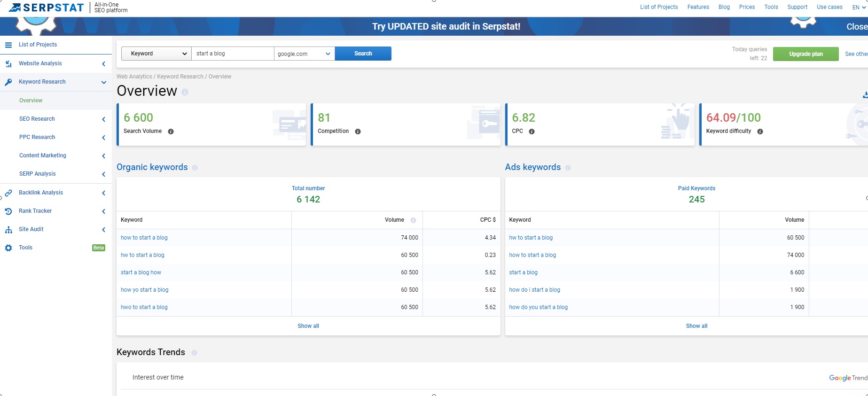The image size is (868, 396).
Task: Click the Web Analytics breadcrumb
Action: click(x=134, y=77)
